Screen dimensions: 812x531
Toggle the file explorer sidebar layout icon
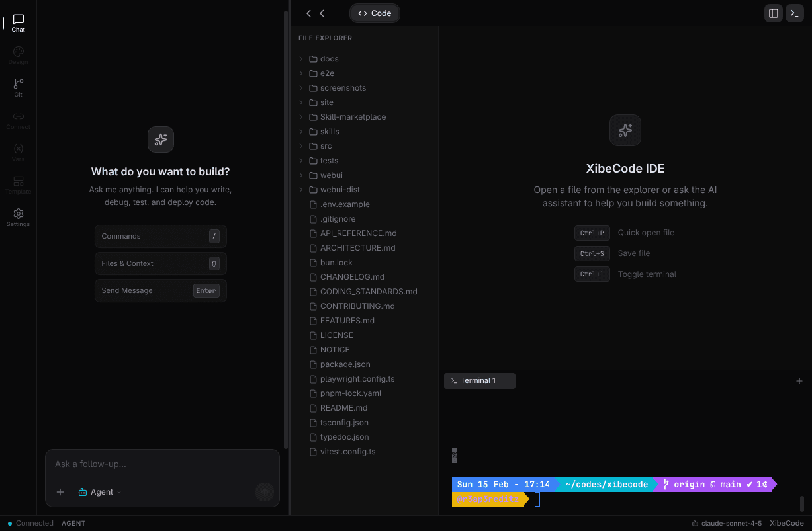[x=773, y=13]
